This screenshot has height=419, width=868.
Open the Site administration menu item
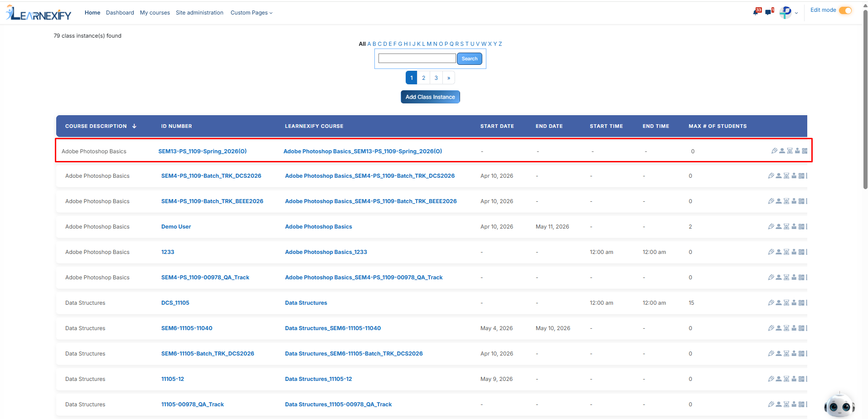pyautogui.click(x=199, y=13)
